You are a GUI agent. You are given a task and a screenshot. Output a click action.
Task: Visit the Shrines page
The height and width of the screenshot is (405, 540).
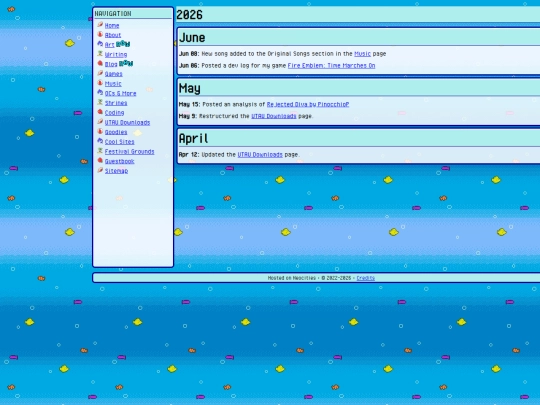(x=116, y=103)
